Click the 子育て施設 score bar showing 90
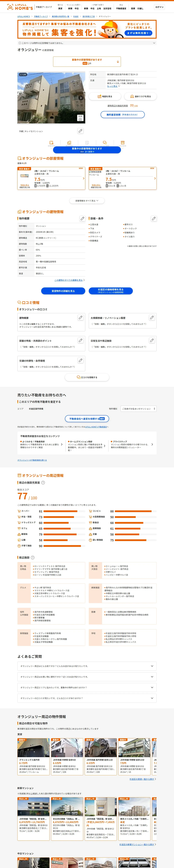 pyautogui.click(x=65, y=546)
